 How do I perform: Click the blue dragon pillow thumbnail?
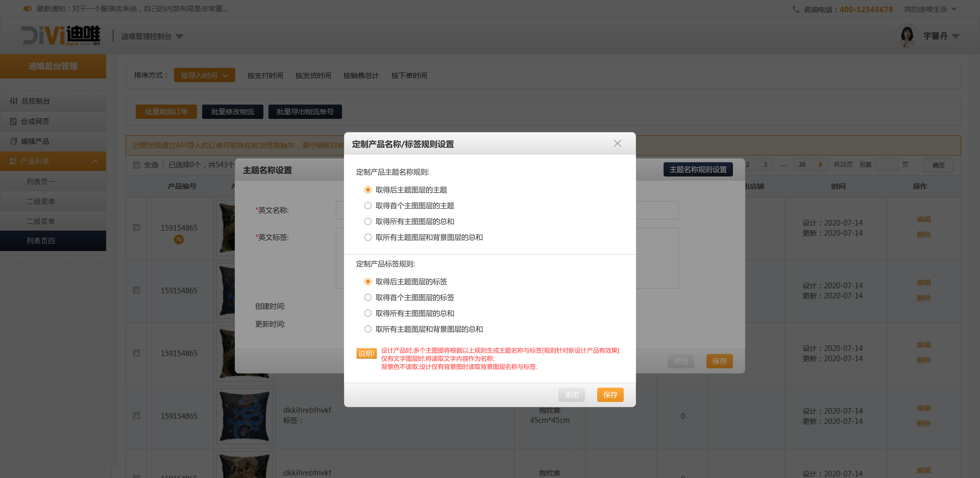[x=244, y=416]
